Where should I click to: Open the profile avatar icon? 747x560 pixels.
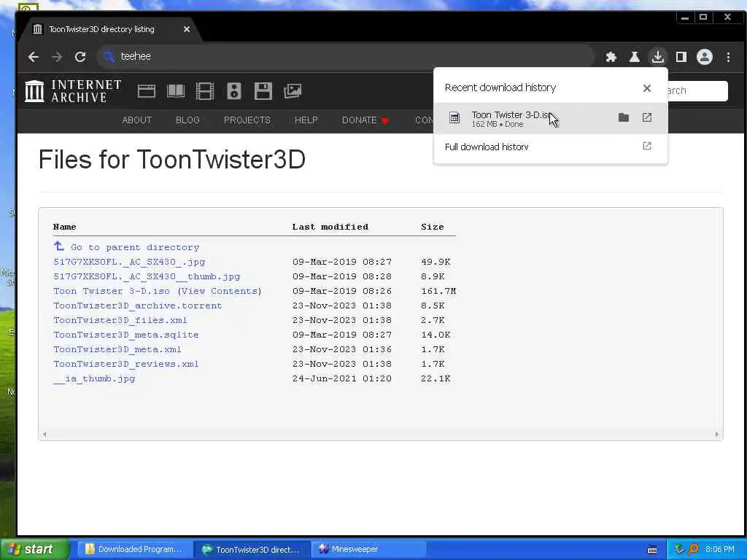point(705,57)
